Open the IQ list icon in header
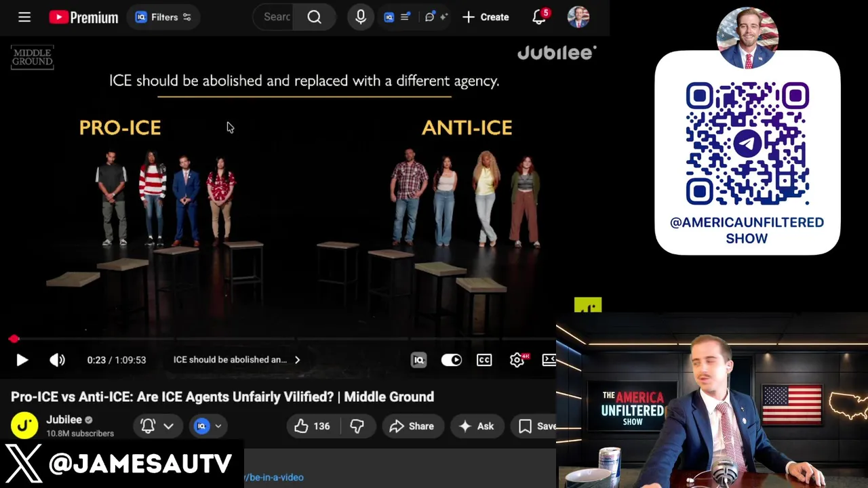Image resolution: width=868 pixels, height=488 pixels. tap(397, 17)
